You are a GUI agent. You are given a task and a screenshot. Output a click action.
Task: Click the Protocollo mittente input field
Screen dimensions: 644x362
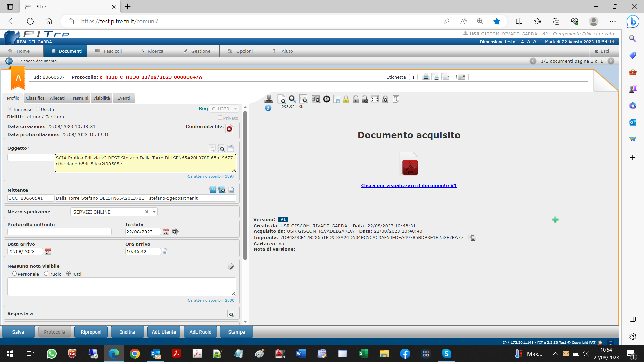pyautogui.click(x=59, y=232)
